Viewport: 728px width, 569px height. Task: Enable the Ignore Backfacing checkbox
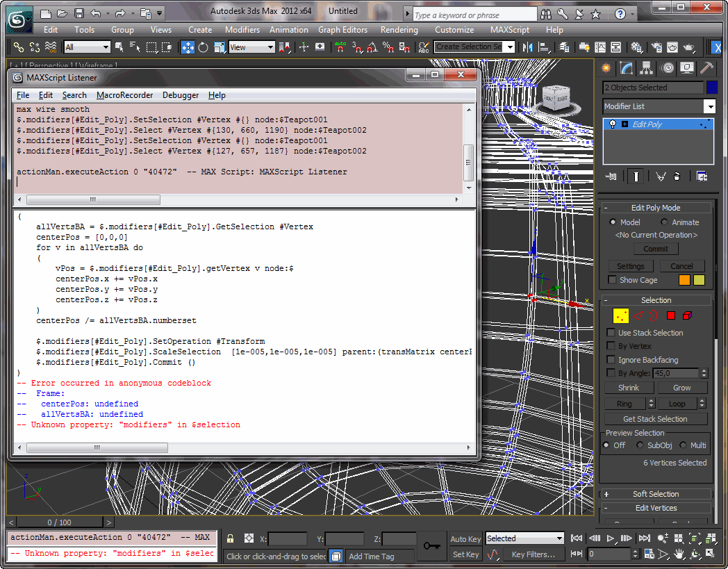click(x=611, y=359)
